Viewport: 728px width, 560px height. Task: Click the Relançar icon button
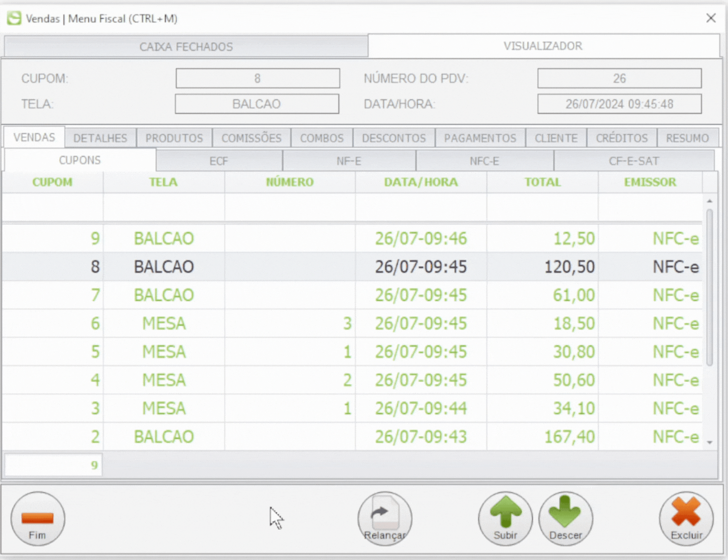tap(385, 518)
